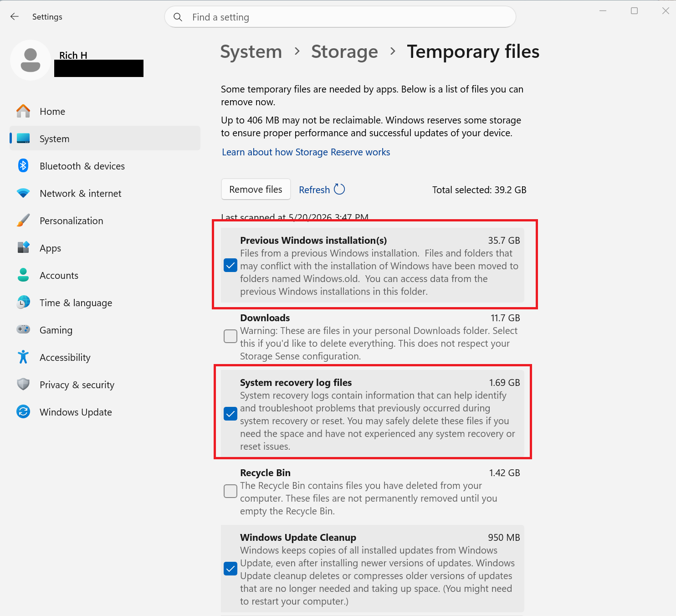The width and height of the screenshot is (676, 616).
Task: Open Learn about how Storage Reserve works
Action: (306, 152)
